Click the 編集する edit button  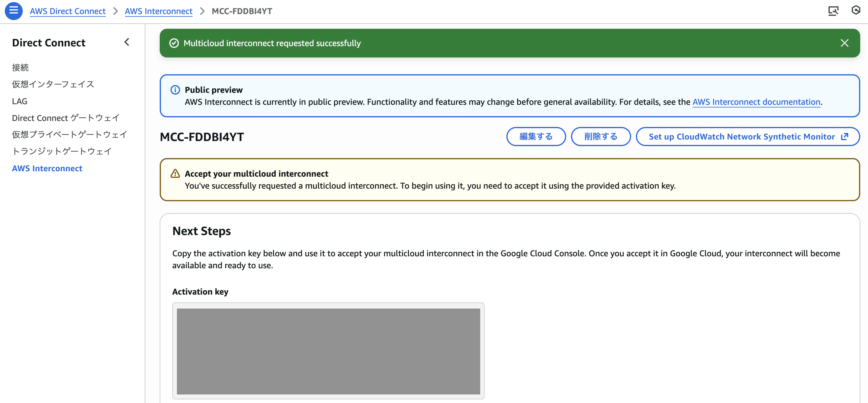point(536,137)
